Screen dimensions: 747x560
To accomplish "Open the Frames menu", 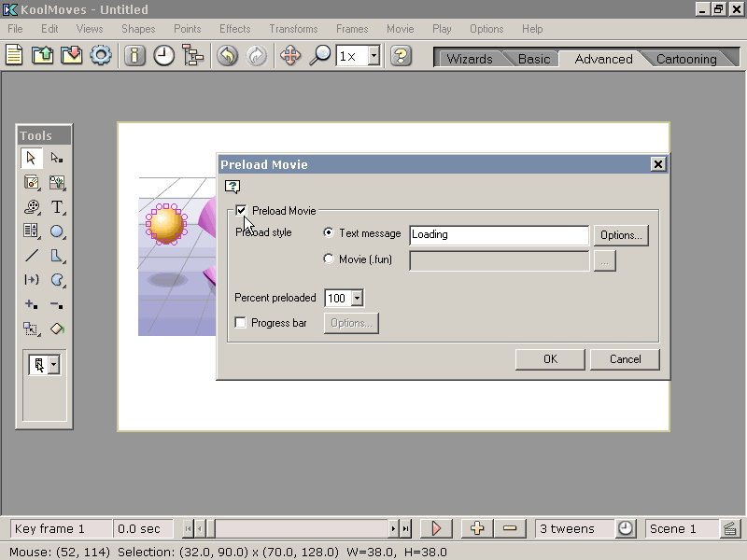I will [352, 29].
